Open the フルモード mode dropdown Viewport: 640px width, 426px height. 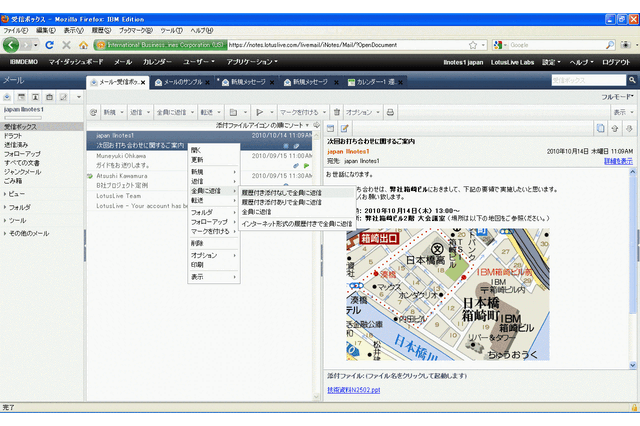(617, 97)
